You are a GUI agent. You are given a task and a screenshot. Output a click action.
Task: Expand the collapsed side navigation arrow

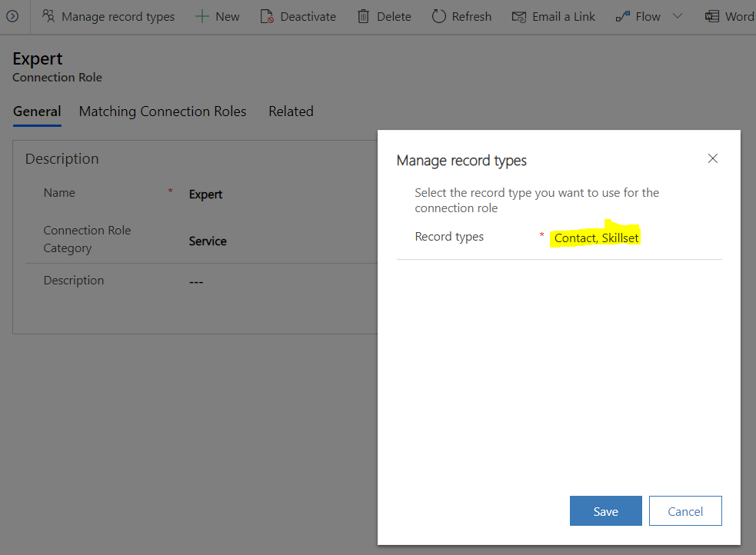(12, 16)
